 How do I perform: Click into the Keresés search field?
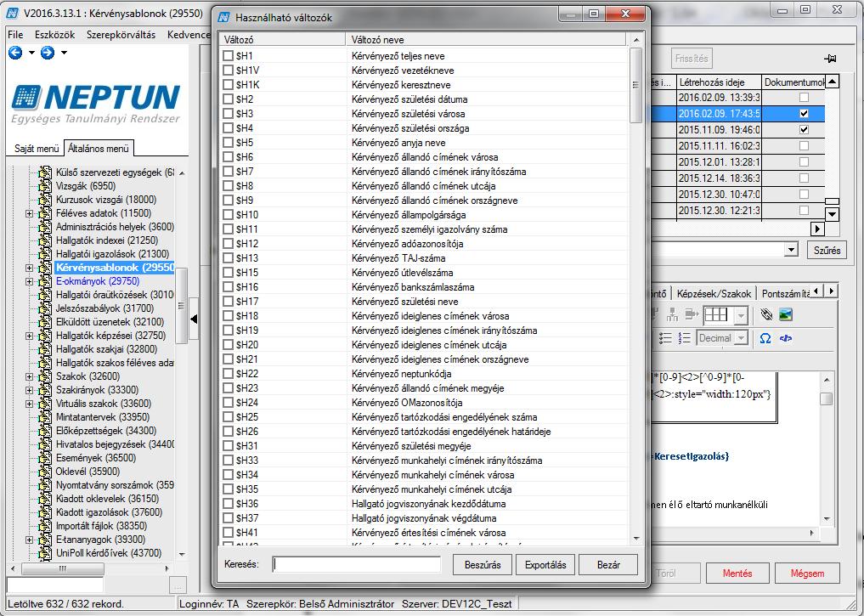click(357, 565)
